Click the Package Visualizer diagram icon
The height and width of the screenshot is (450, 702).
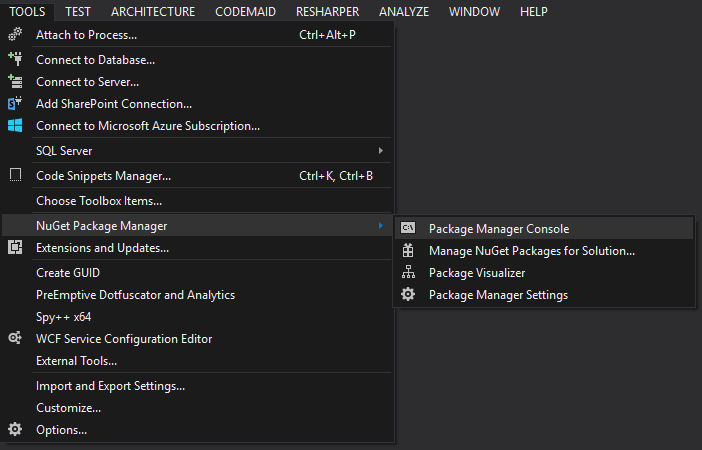[408, 272]
